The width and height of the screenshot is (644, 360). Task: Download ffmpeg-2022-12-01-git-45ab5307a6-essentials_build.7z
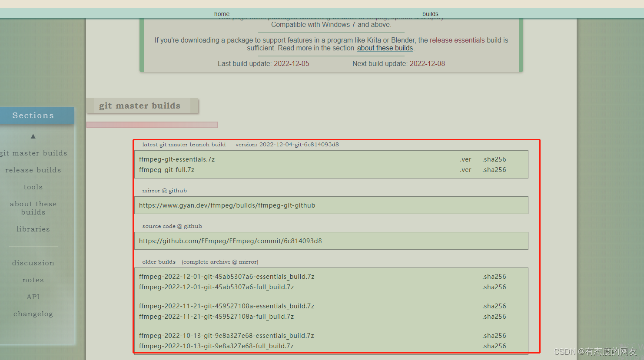[x=226, y=277]
